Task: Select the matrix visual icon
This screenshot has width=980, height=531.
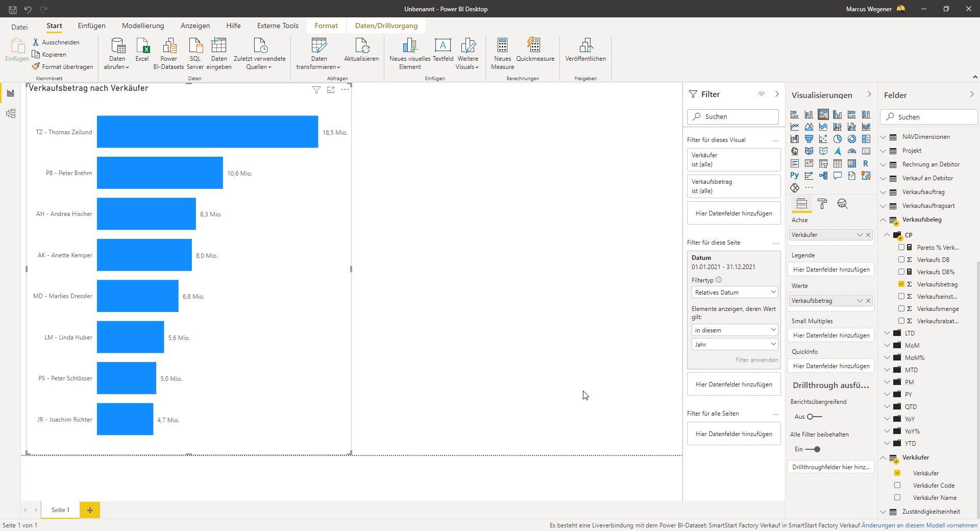Action: 852,163
